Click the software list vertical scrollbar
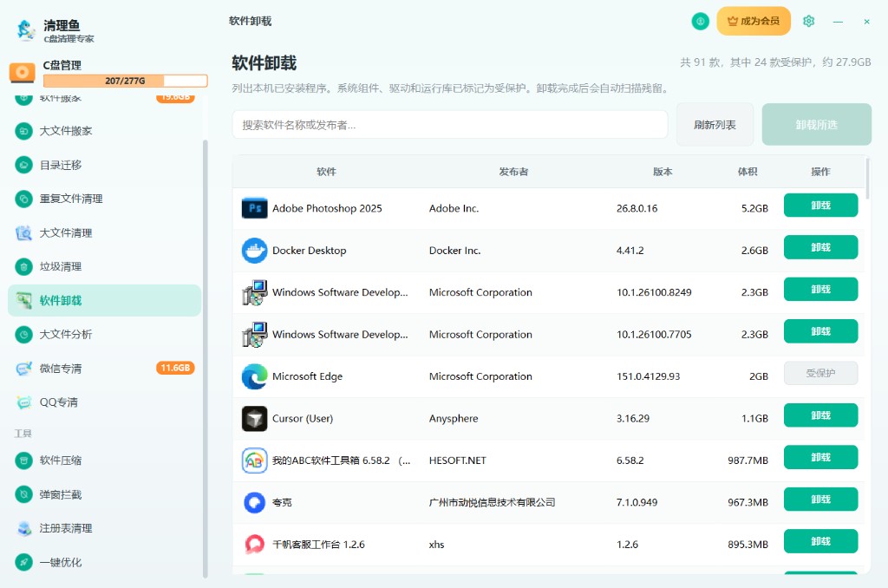 click(x=867, y=179)
